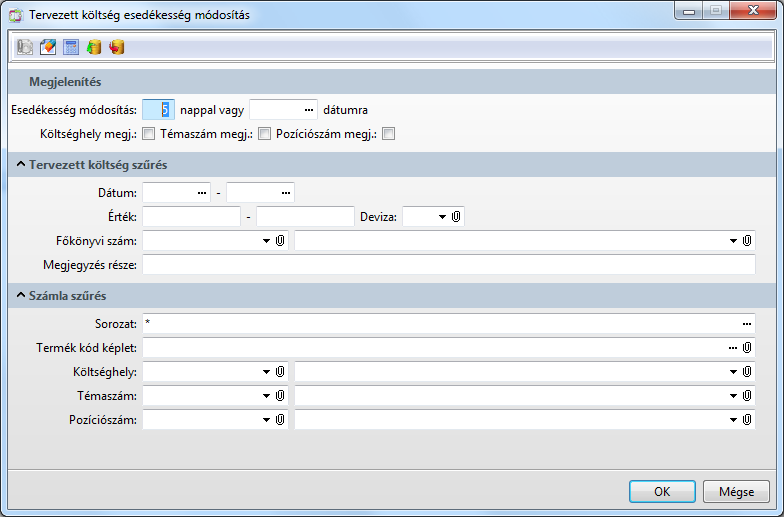Click the gold database icon with red arrow
784x517 pixels.
[x=116, y=47]
